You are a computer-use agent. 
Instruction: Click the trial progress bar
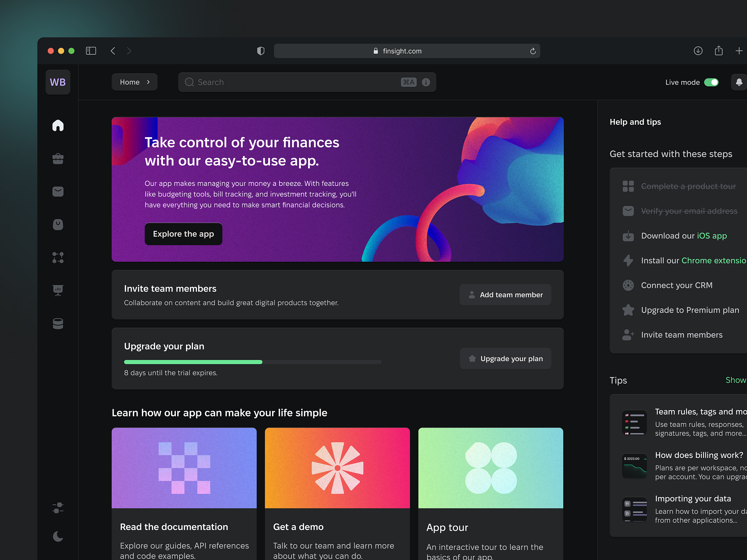click(x=252, y=362)
